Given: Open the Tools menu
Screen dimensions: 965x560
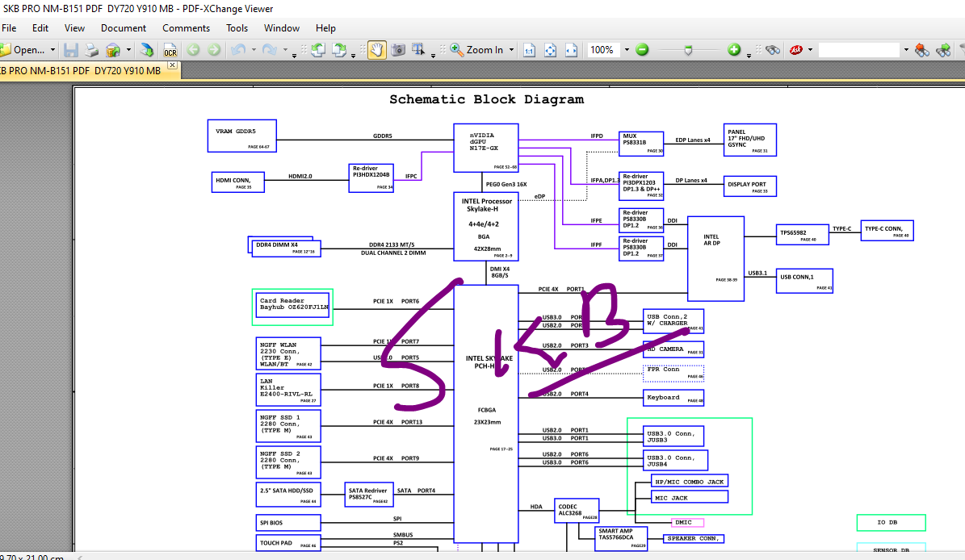Looking at the screenshot, I should tap(237, 28).
